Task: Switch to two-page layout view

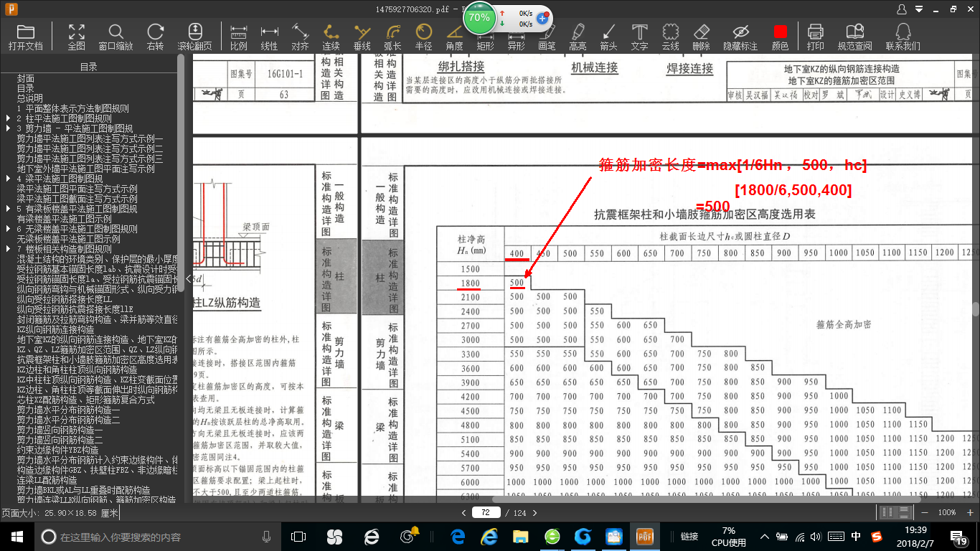Action: click(887, 512)
